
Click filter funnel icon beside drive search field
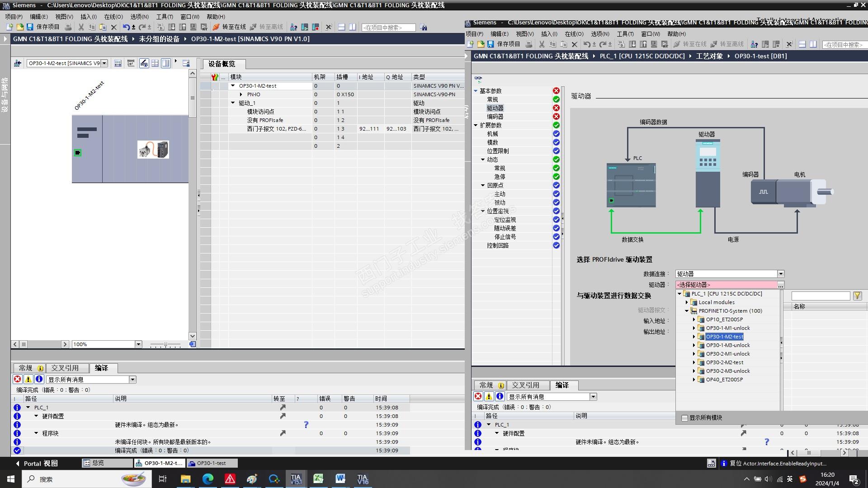857,296
